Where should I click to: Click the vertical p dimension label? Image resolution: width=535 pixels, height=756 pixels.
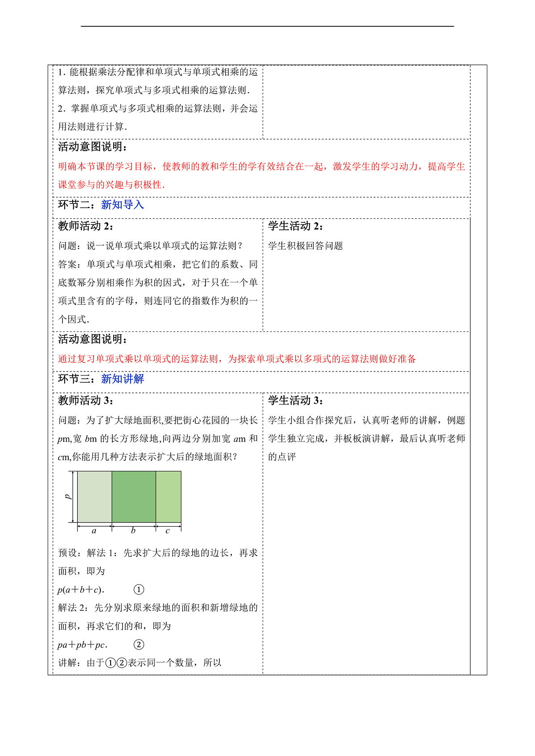68,496
